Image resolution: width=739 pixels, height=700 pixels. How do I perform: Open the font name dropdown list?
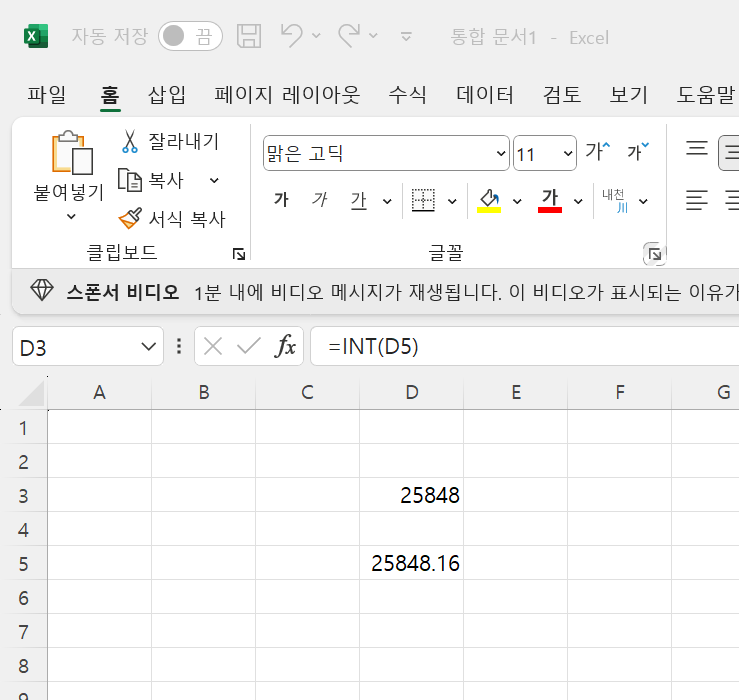501,153
